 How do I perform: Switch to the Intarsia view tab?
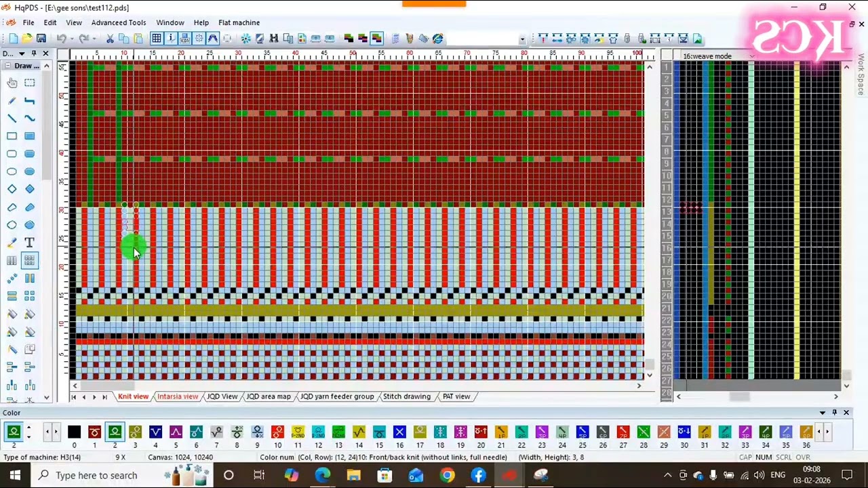point(177,396)
